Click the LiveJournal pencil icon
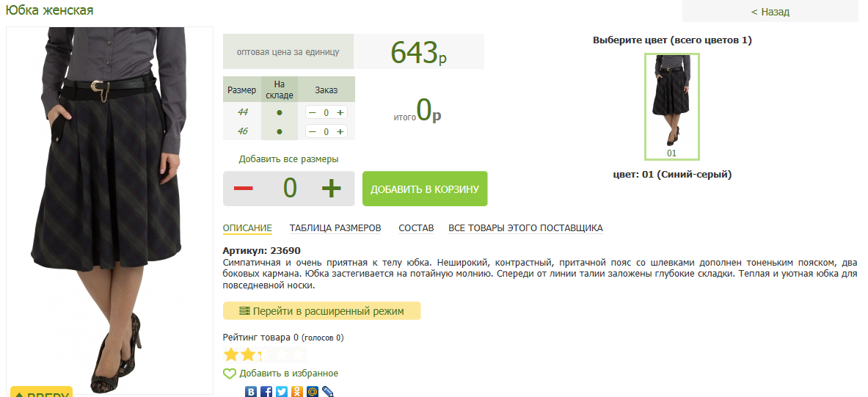Image resolution: width=868 pixels, height=397 pixels. click(328, 392)
